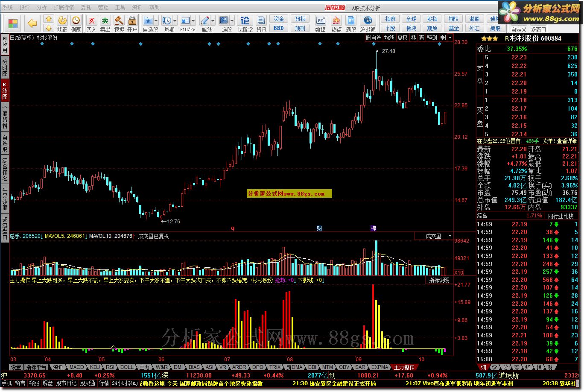Screen dimensions: 584x392
Task: Open the 智能 menu
Action: pyautogui.click(x=103, y=8)
